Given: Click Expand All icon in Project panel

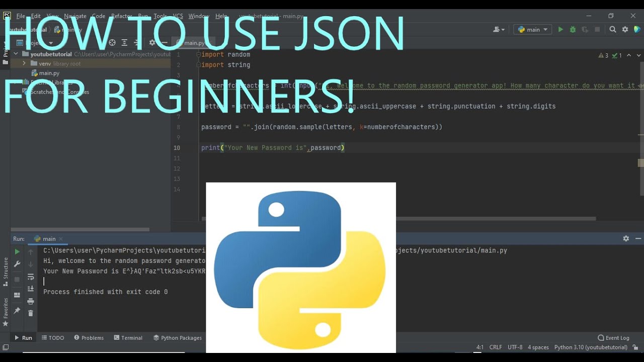Looking at the screenshot, I should click(124, 43).
